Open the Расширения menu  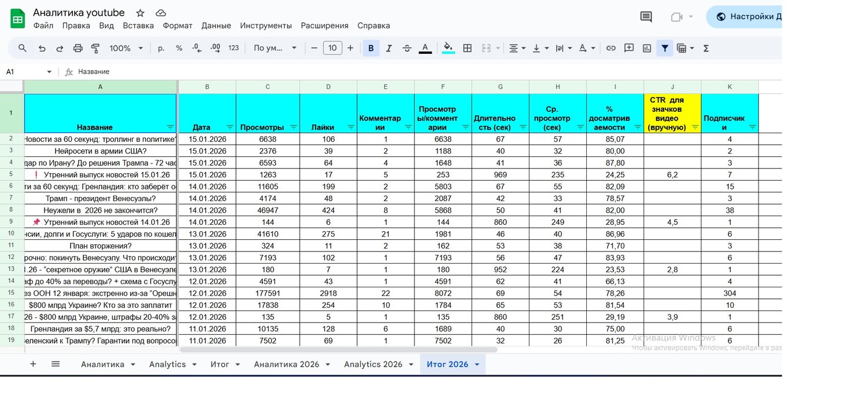tap(325, 25)
